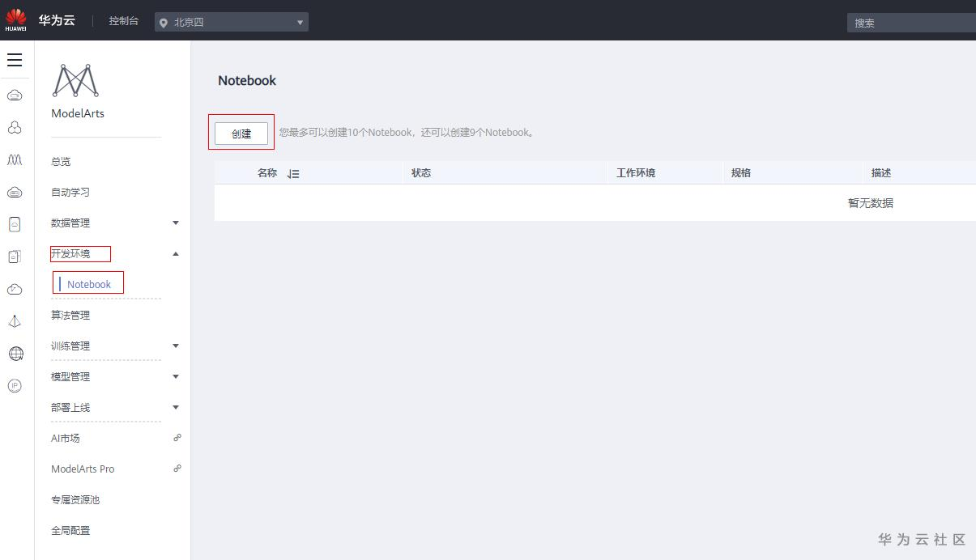Open the 自动学习 menu item
The width and height of the screenshot is (976, 560).
70,192
